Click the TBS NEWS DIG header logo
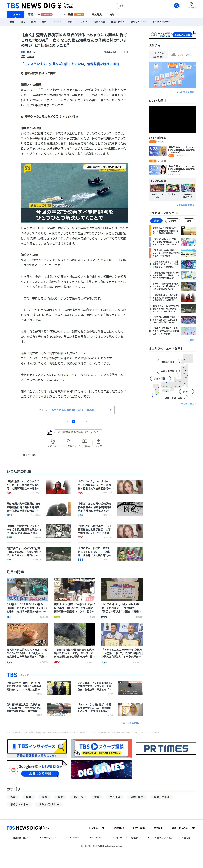This screenshot has width=203, height=868. 40,6
